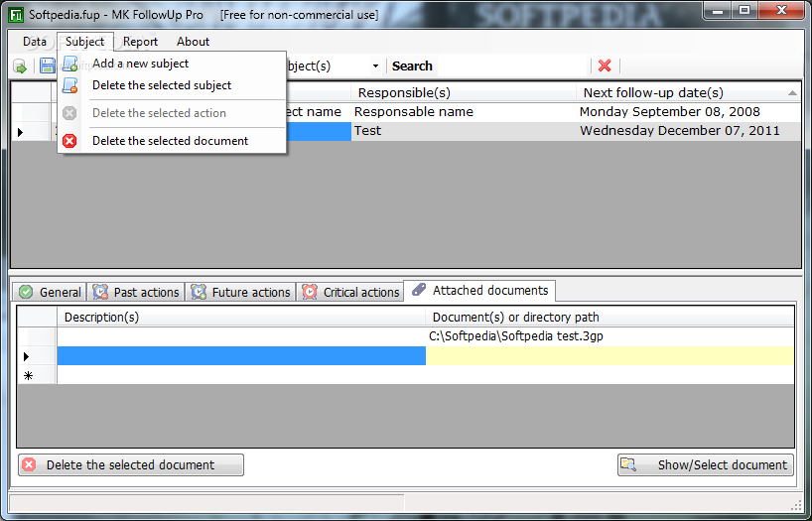Switch to the Critical actions tab

click(350, 292)
